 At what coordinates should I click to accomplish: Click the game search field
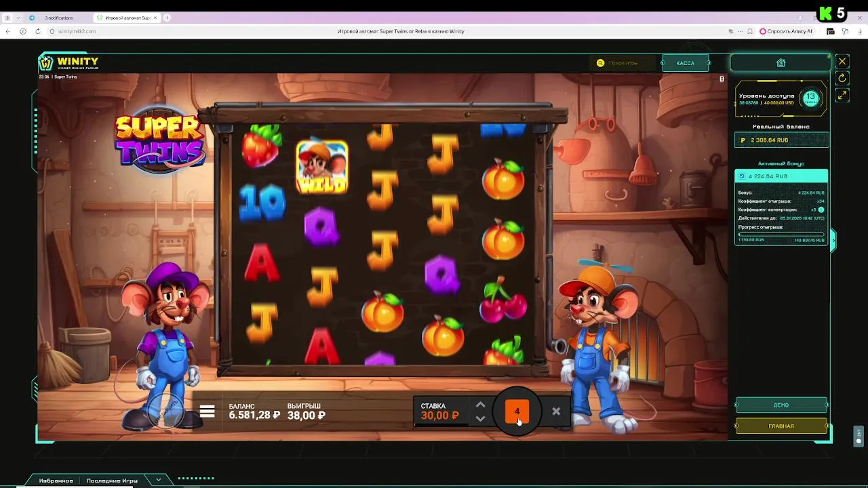pos(624,63)
